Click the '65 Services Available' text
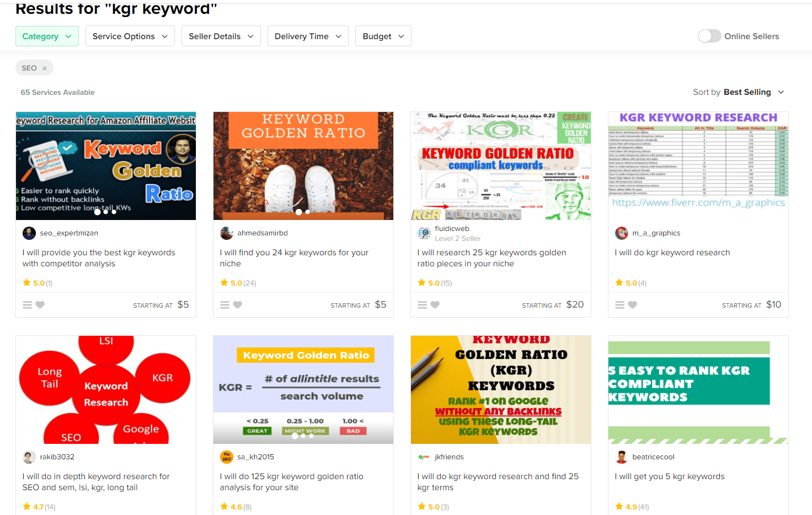The width and height of the screenshot is (812, 515). [x=58, y=93]
